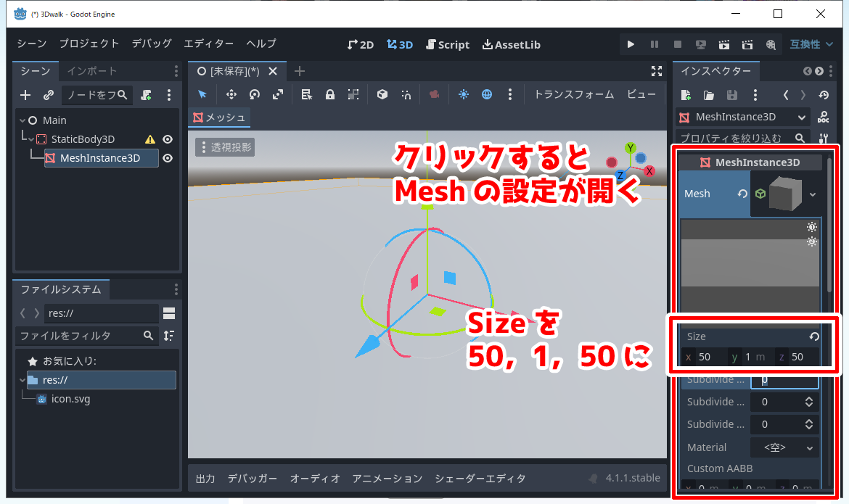
Task: Click the StaticBody3D configuration warning icon
Action: (x=150, y=139)
